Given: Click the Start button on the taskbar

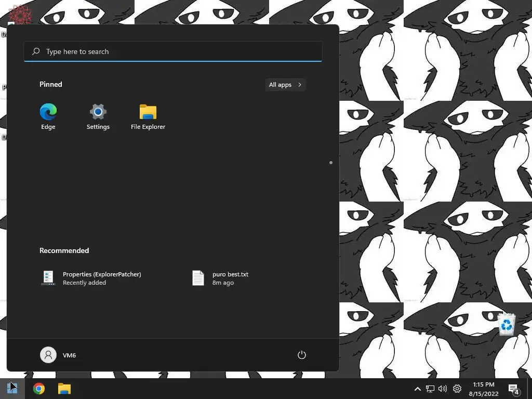Looking at the screenshot, I should click(12, 389).
